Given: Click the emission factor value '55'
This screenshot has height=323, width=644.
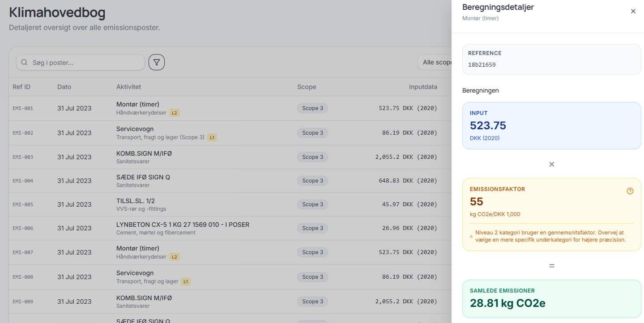Looking at the screenshot, I should tap(477, 202).
